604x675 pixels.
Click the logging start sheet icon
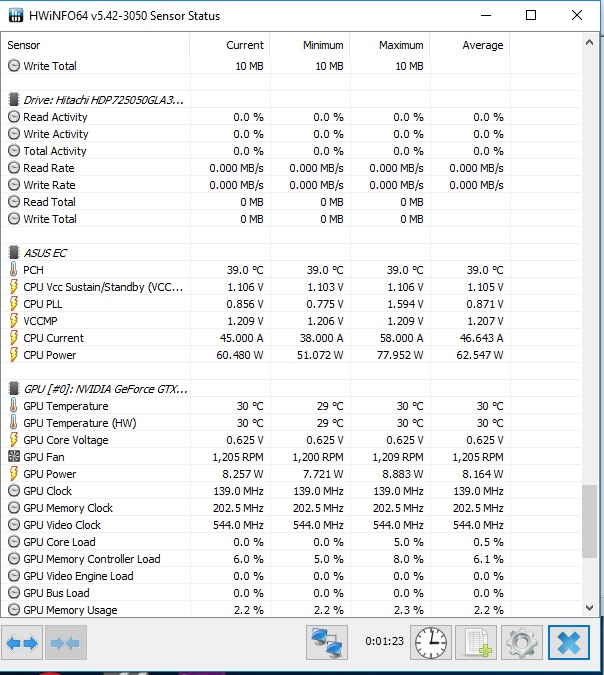click(476, 642)
